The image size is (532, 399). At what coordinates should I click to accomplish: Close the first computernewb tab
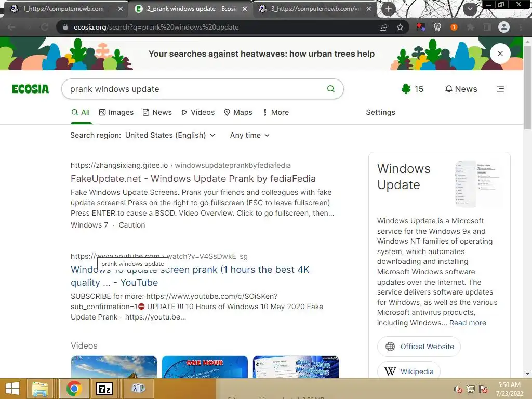coord(121,9)
